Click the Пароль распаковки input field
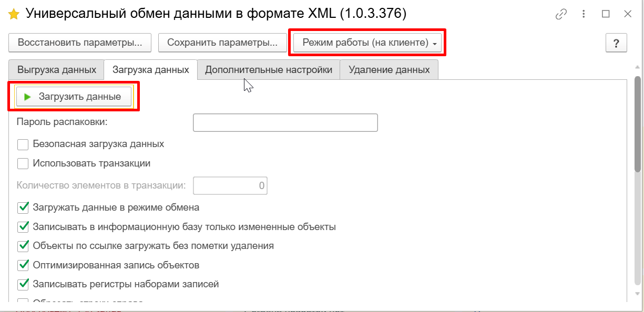 pyautogui.click(x=285, y=122)
